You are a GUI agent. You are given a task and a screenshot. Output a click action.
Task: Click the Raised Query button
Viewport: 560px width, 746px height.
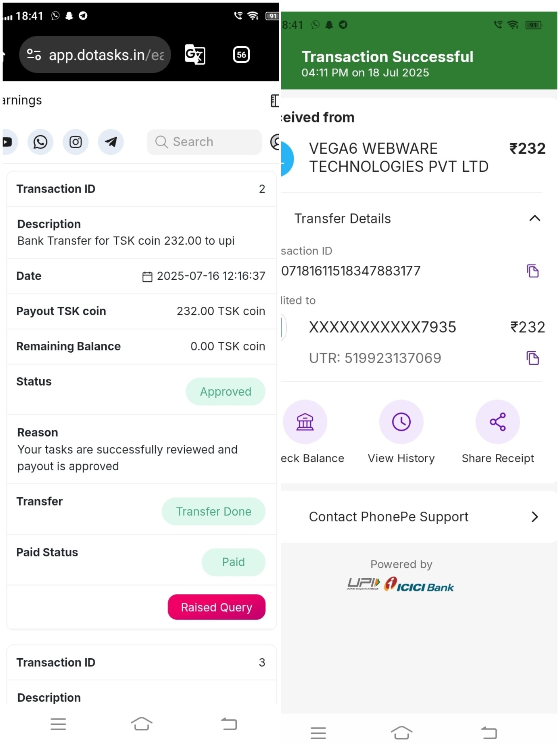tap(217, 607)
